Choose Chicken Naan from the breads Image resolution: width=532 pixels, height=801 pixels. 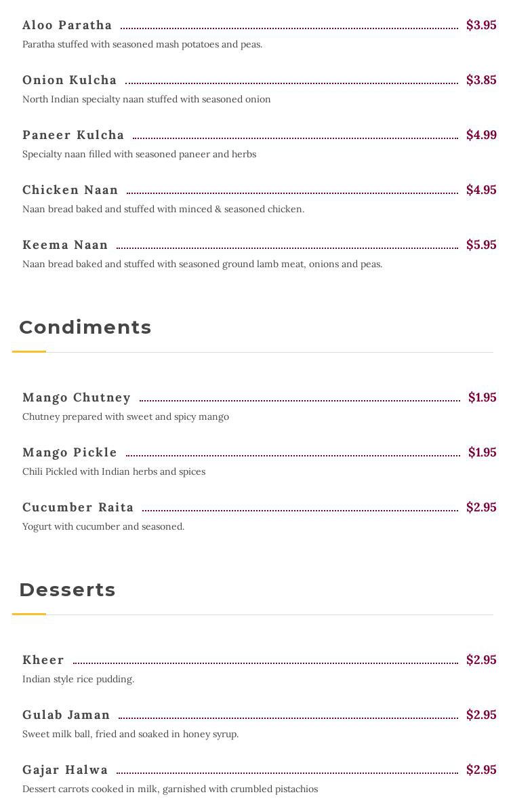coord(70,190)
